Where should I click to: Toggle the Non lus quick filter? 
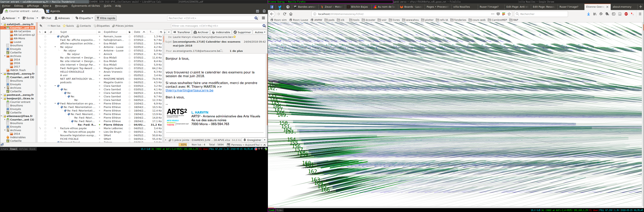54,26
